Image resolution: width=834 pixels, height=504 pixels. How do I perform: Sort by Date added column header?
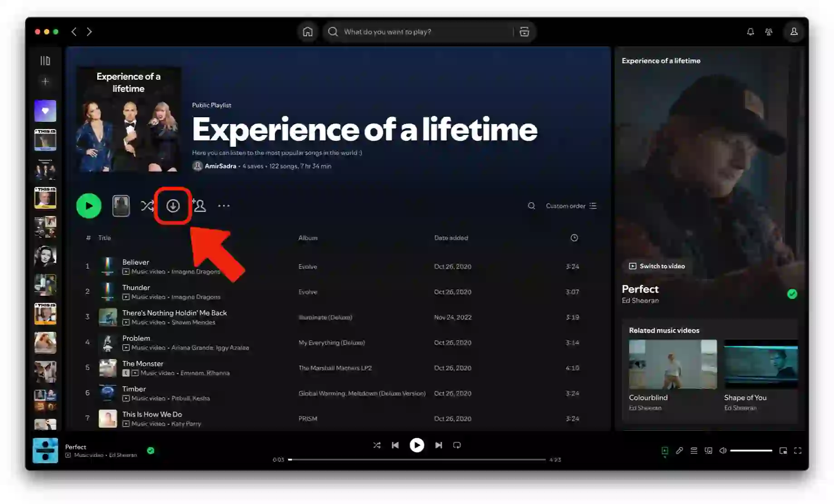click(451, 238)
